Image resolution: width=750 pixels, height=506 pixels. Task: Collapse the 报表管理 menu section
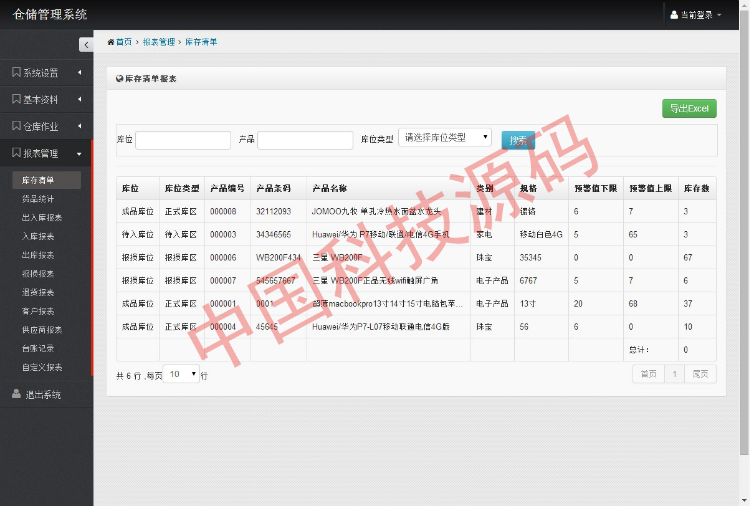[79, 153]
